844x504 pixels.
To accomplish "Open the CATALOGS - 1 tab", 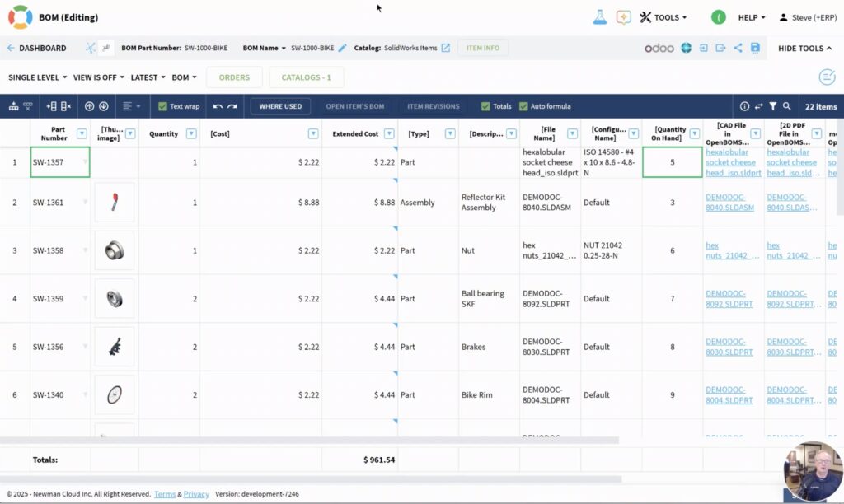I will point(306,77).
